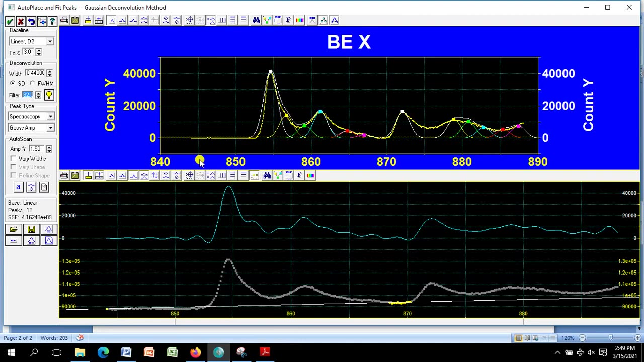The width and height of the screenshot is (644, 362).
Task: Click the Tol% value field
Action: click(28, 52)
